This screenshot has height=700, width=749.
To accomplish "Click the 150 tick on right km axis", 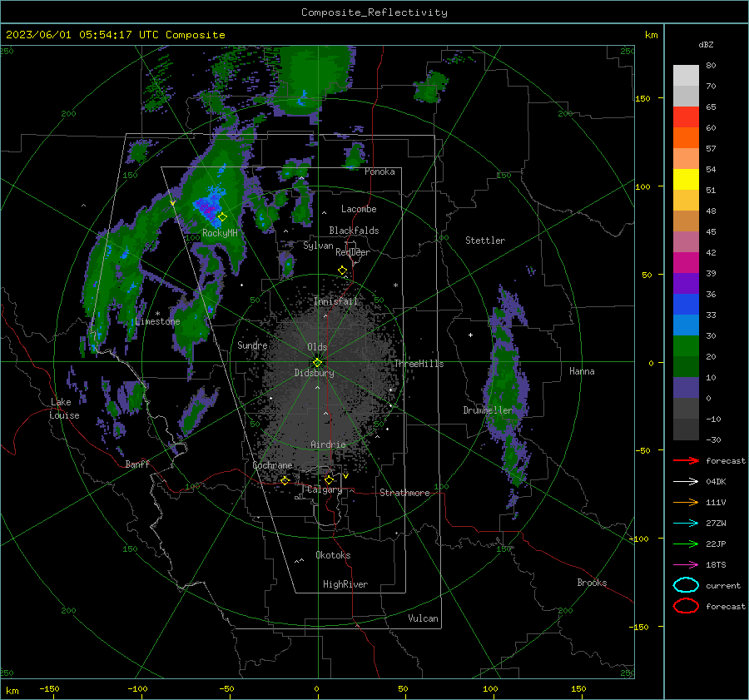I will 642,98.
